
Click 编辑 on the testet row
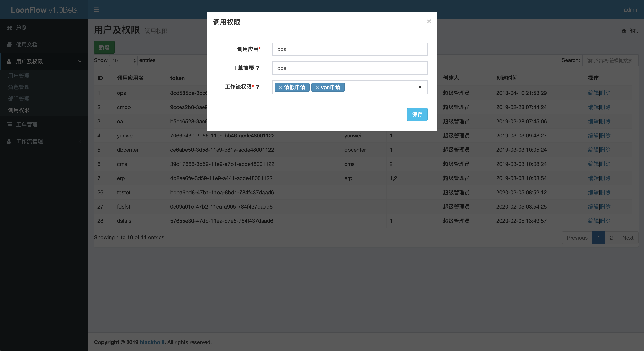(x=593, y=192)
